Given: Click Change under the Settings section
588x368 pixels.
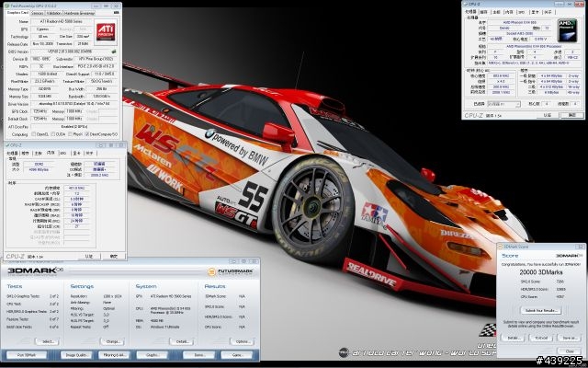Looking at the screenshot, I should pyautogui.click(x=112, y=341).
